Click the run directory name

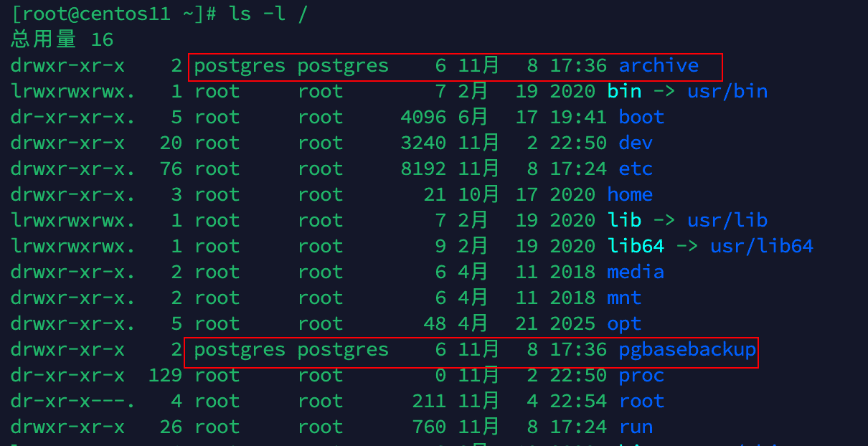[635, 427]
